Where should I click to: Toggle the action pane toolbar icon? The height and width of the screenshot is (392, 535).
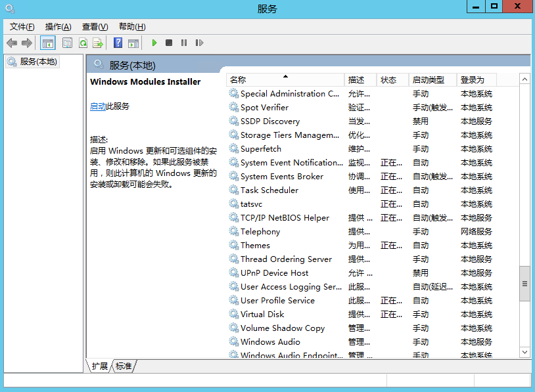pos(133,43)
